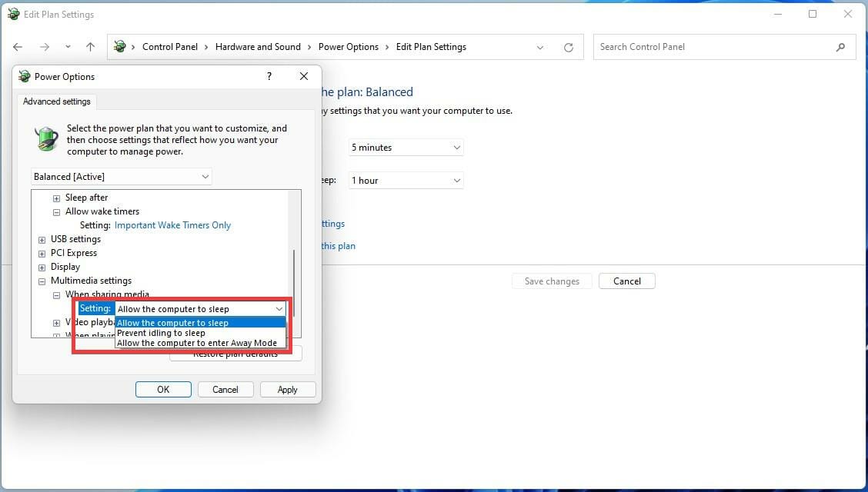Click the green power meter illustration
Image resolution: width=868 pixels, height=492 pixels.
pyautogui.click(x=45, y=140)
